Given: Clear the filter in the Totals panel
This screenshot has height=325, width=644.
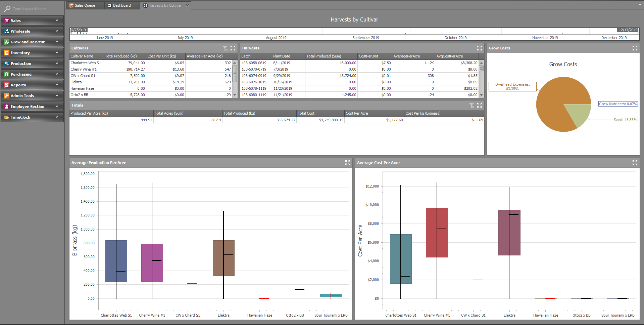Looking at the screenshot, I should point(472,105).
